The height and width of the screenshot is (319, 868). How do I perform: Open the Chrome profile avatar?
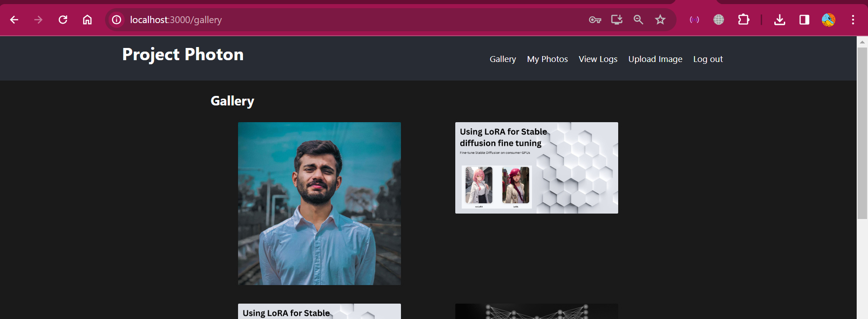[829, 20]
